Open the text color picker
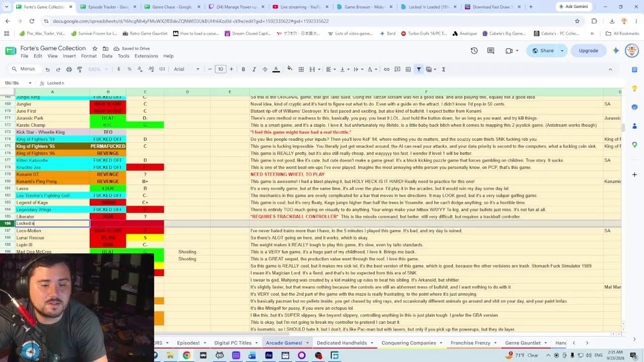This screenshot has height=362, width=644. click(x=276, y=69)
